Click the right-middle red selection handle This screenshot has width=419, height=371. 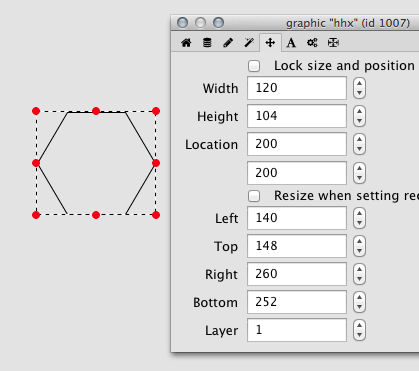(156, 163)
